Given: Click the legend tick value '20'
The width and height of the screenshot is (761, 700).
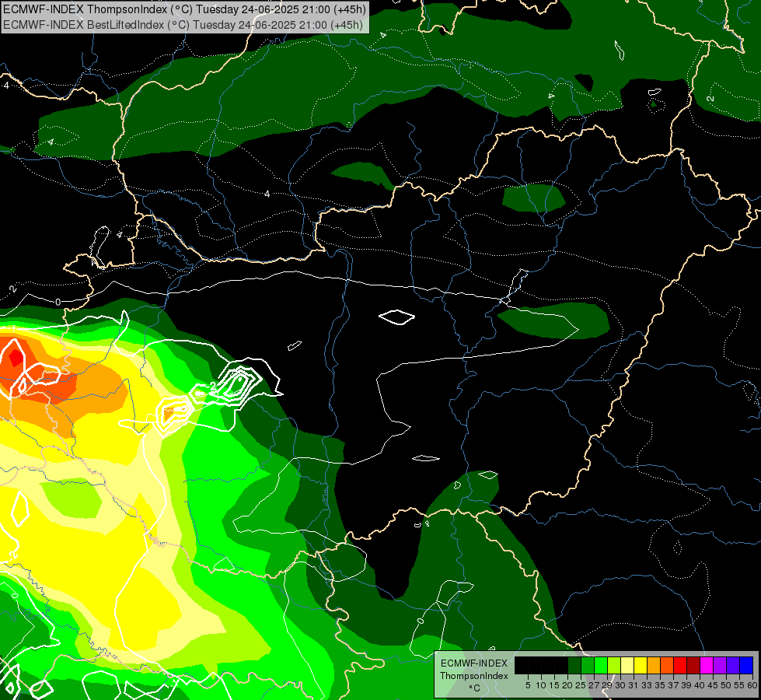Looking at the screenshot, I should (x=568, y=685).
